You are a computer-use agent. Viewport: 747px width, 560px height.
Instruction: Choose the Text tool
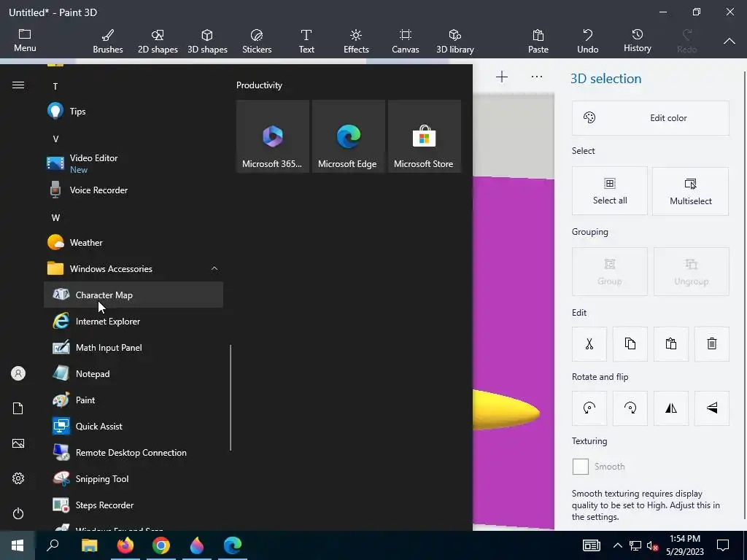tap(306, 41)
